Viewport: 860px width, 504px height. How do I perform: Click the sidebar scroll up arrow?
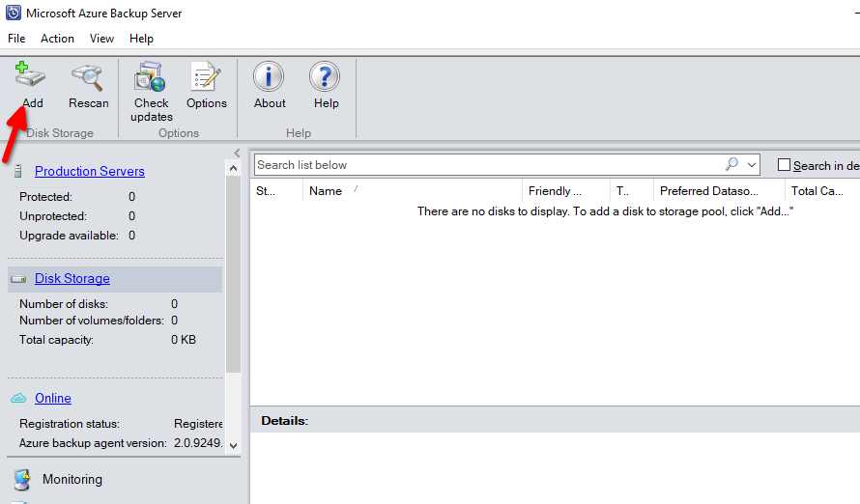pos(233,168)
